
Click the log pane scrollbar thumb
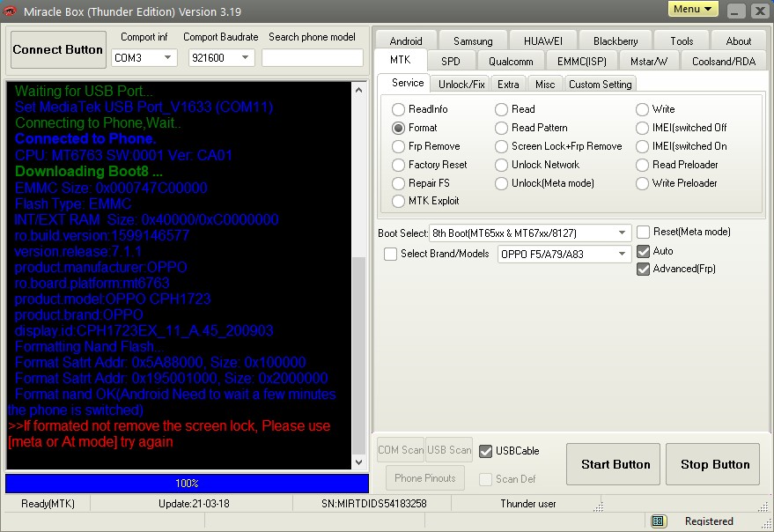tap(359, 354)
